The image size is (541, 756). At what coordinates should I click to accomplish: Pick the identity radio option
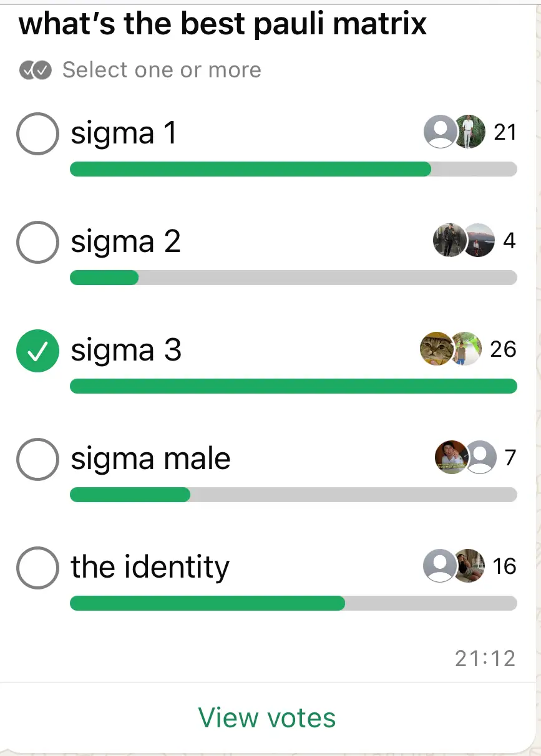(37, 567)
